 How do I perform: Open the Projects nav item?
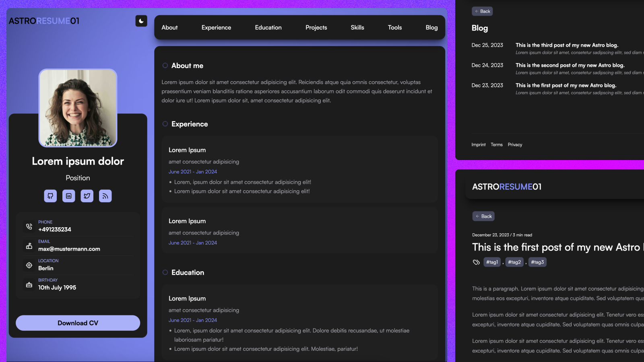[316, 27]
